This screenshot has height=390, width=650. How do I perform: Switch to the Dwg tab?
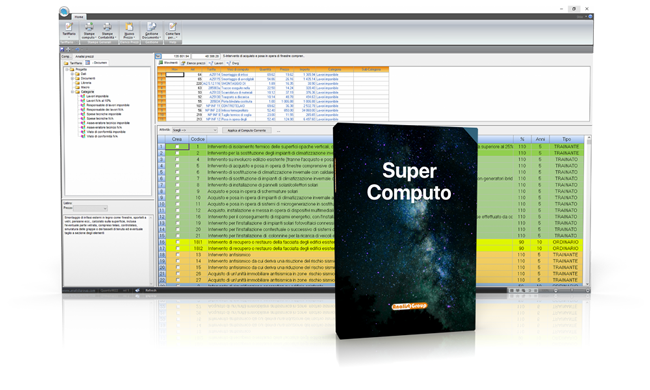233,63
